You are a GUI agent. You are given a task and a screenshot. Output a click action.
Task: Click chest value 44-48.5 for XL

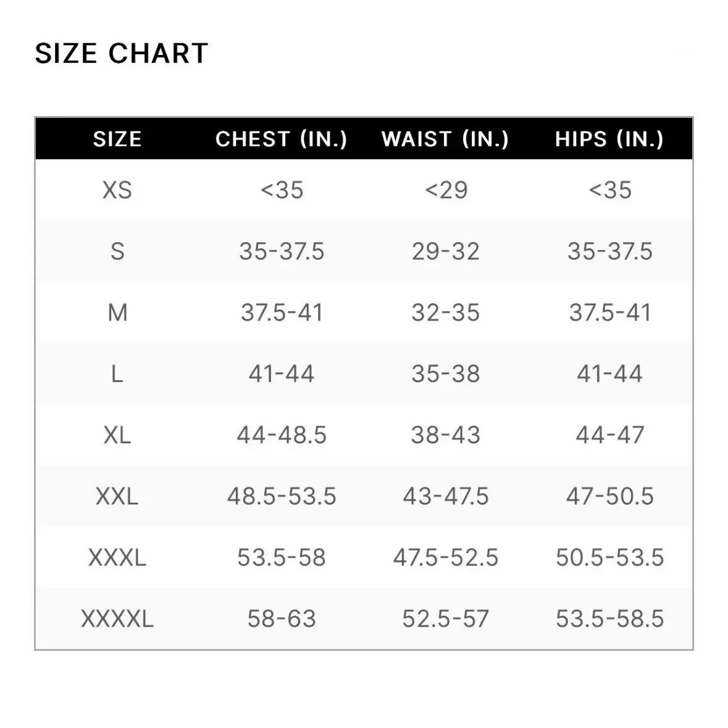click(x=282, y=435)
